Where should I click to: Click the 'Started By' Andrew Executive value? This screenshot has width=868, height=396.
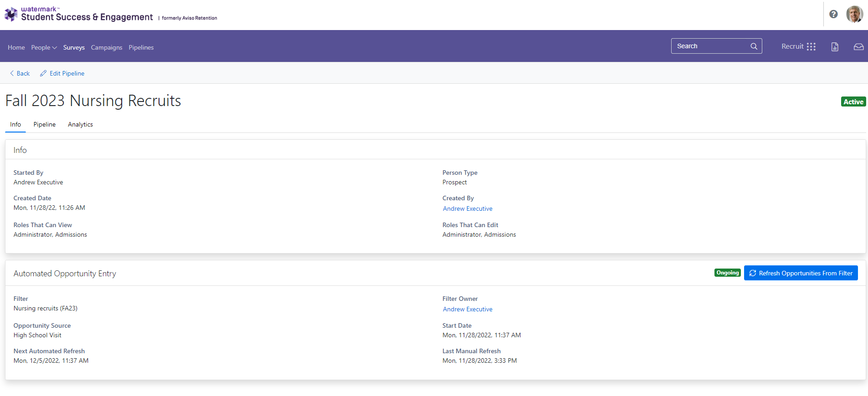38,182
